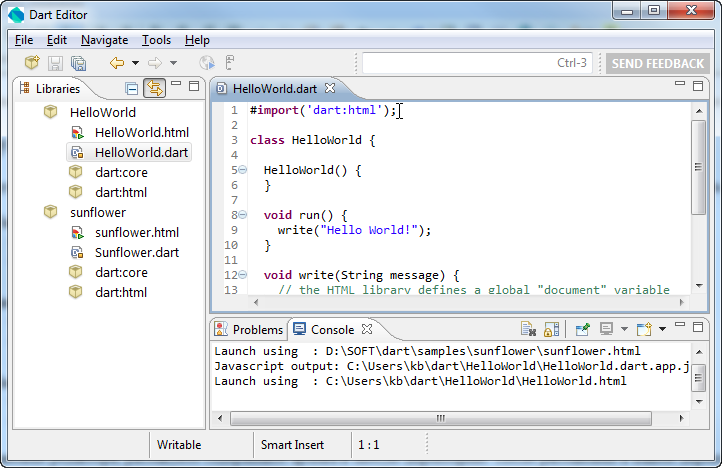Go back with the yellow arrow
Screen dimensions: 722x468
click(x=117, y=63)
